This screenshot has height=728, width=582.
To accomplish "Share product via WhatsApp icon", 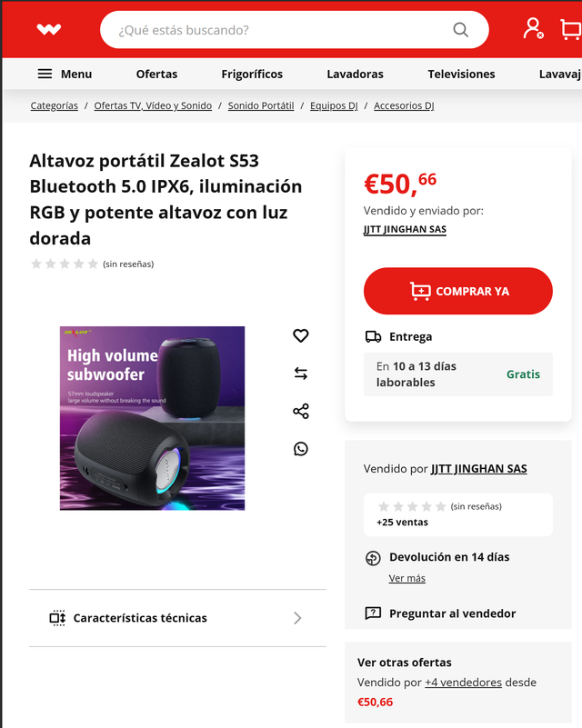I will pos(301,449).
